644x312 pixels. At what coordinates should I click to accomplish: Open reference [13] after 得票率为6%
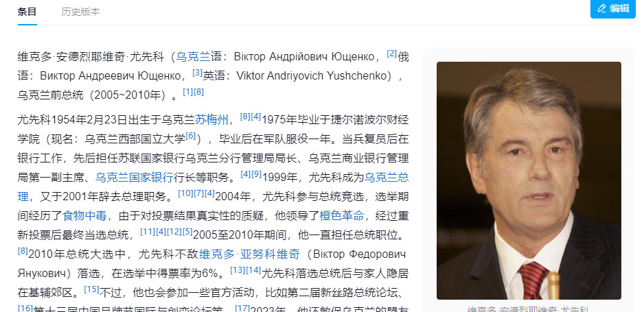pyautogui.click(x=238, y=269)
